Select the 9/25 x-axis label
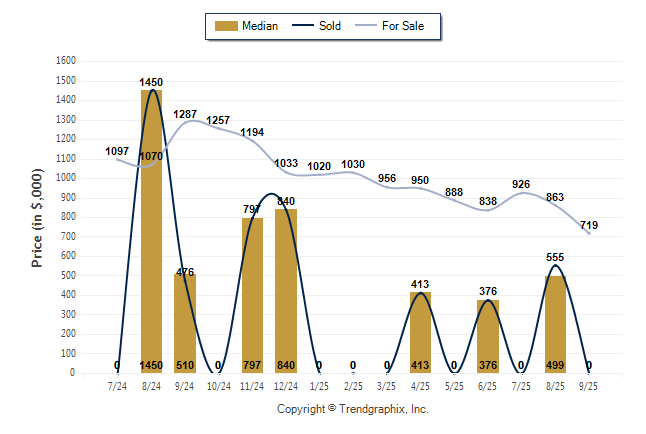The image size is (646, 434). point(589,385)
